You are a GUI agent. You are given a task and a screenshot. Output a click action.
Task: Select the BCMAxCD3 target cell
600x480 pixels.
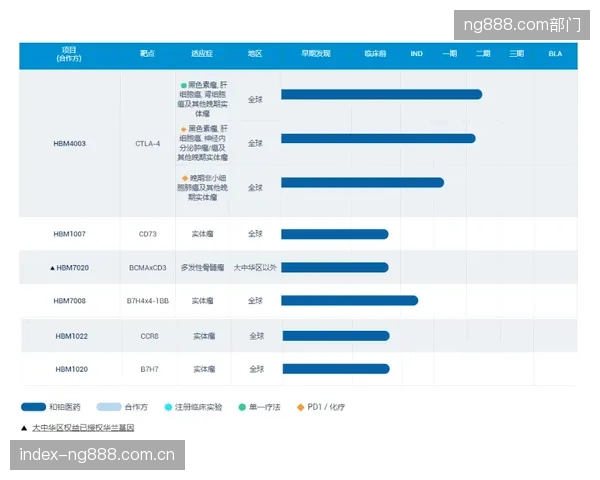(x=148, y=268)
